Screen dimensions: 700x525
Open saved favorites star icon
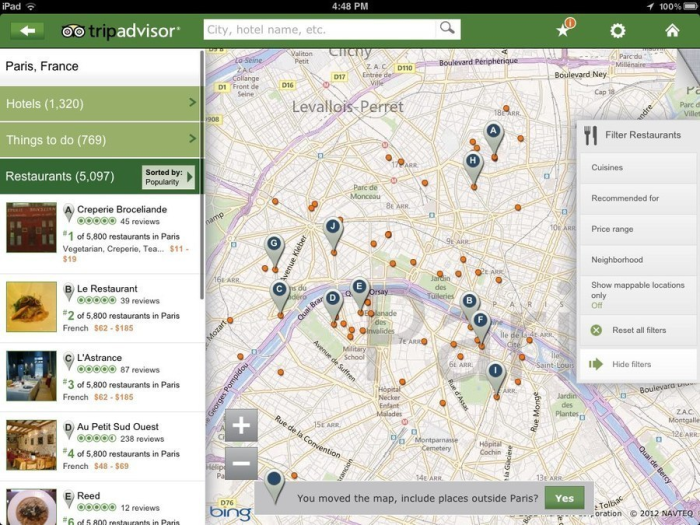point(563,30)
